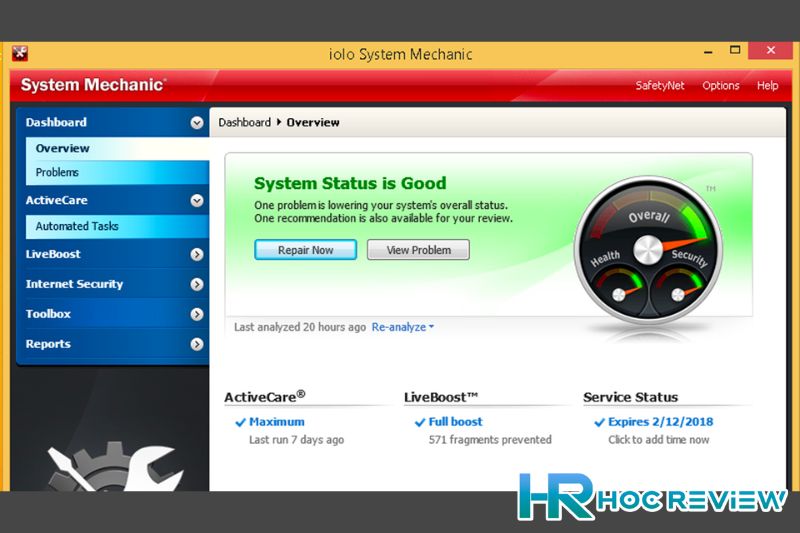Click the checkmark beside Maximum
Image resolution: width=800 pixels, height=533 pixels.
[240, 422]
